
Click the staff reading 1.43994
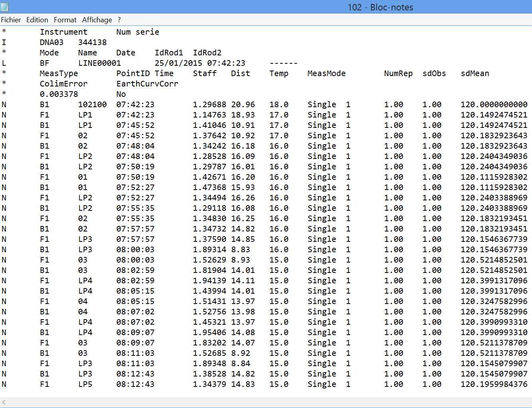coord(210,291)
